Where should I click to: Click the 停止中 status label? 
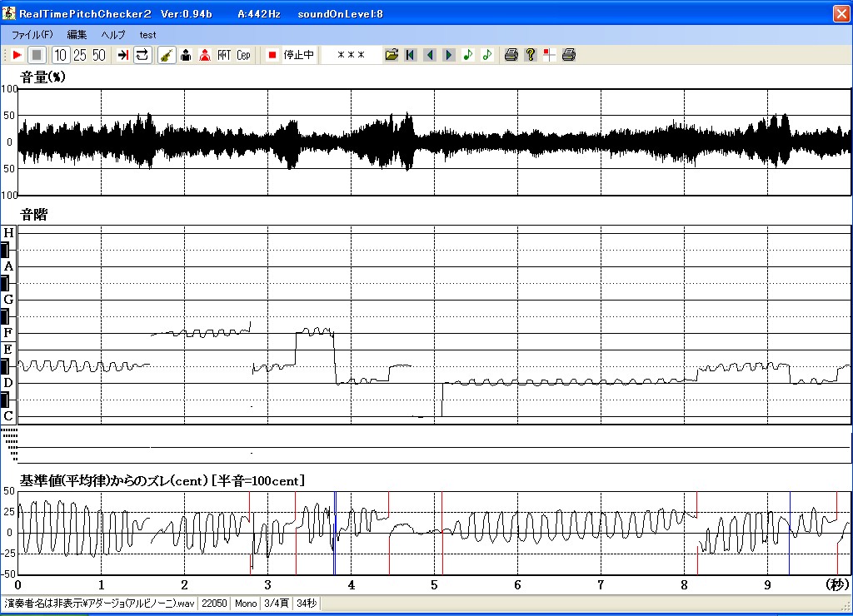pos(299,55)
